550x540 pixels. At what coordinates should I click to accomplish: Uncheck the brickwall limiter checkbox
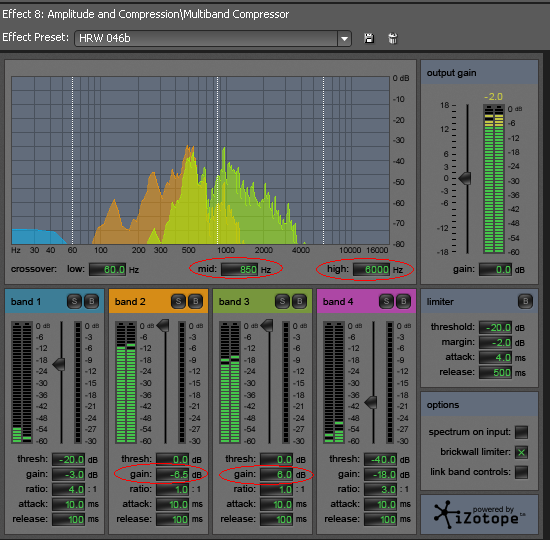[521, 452]
